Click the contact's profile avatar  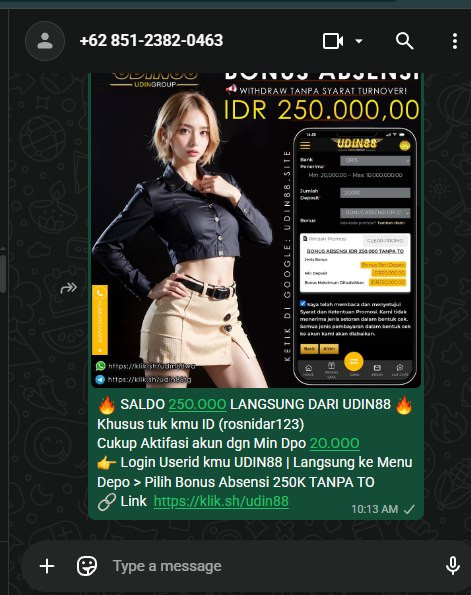pyautogui.click(x=45, y=41)
